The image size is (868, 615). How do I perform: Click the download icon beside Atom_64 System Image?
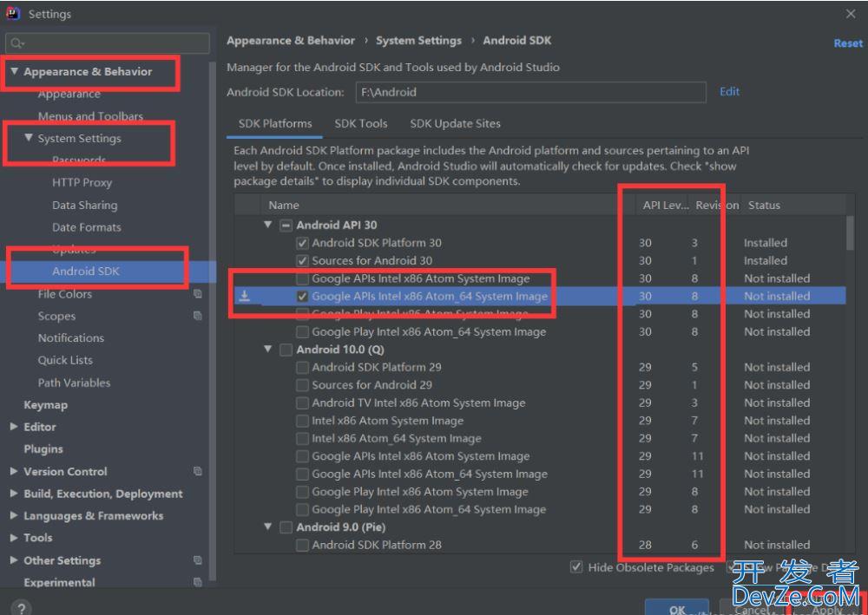(x=244, y=297)
